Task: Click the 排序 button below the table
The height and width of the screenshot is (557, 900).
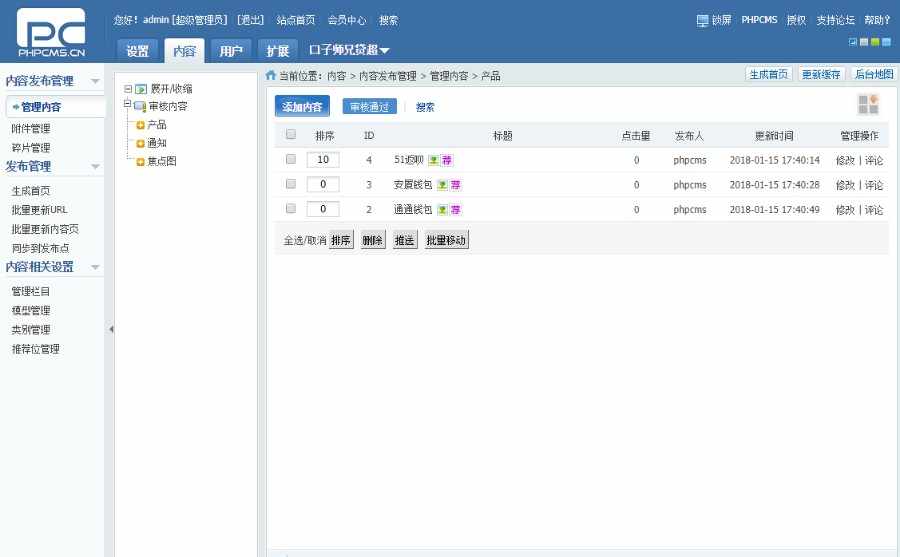Action: click(x=341, y=240)
